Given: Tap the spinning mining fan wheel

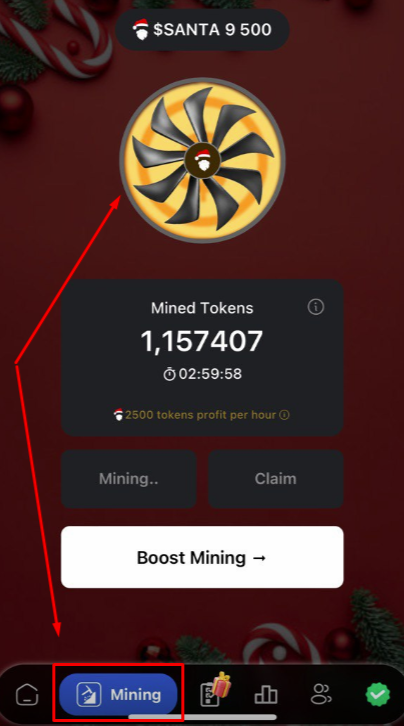Looking at the screenshot, I should click(x=202, y=160).
